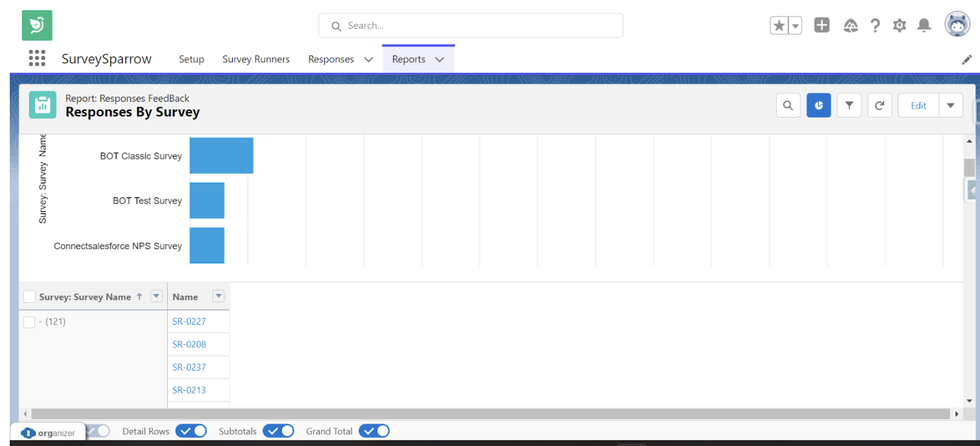
Task: Open the Salesforce help question mark
Action: pos(875,26)
